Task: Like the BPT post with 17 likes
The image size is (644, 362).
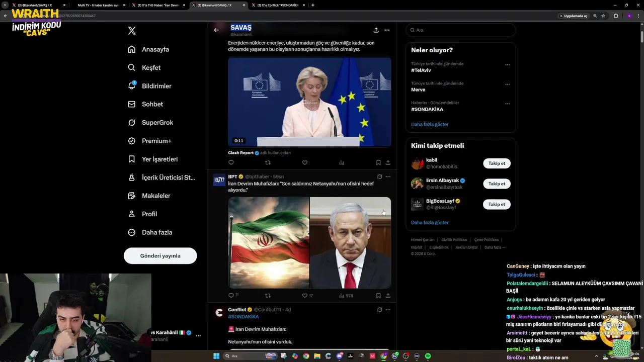Action: click(307, 296)
